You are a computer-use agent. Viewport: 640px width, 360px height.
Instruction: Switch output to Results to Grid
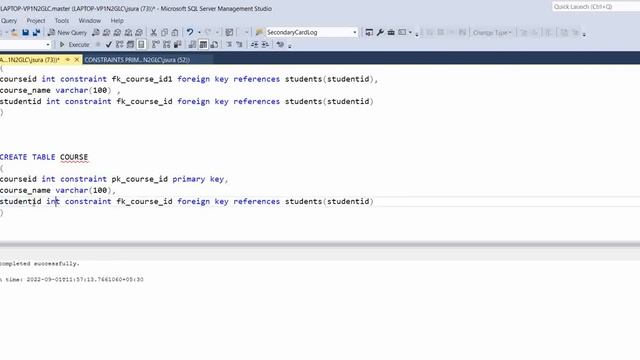[x=203, y=44]
